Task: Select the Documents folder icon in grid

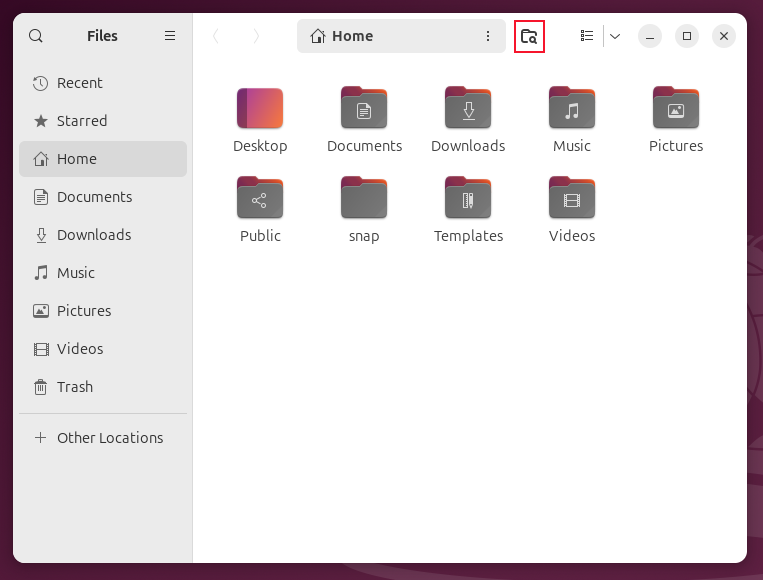Action: point(364,108)
